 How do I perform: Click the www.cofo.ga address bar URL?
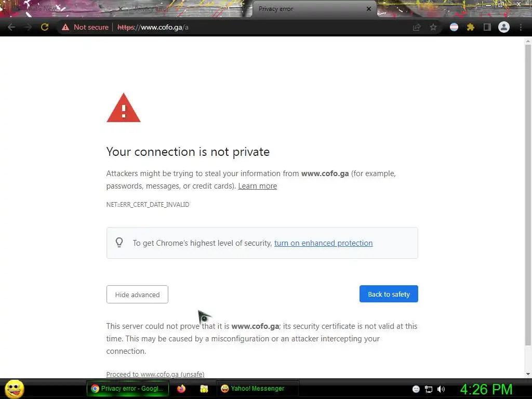click(x=153, y=27)
